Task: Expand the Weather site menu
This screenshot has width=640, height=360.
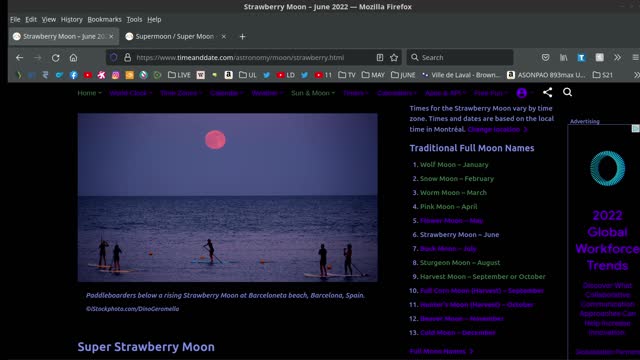Action: point(267,93)
